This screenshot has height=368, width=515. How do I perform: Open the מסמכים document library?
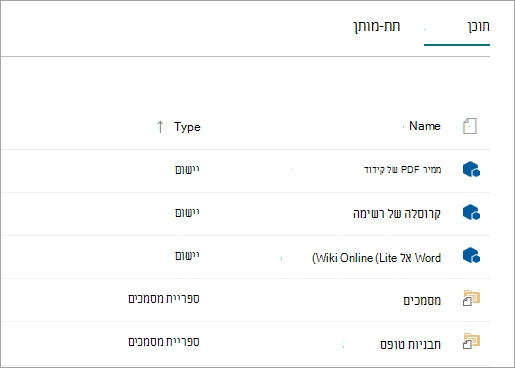pos(422,301)
